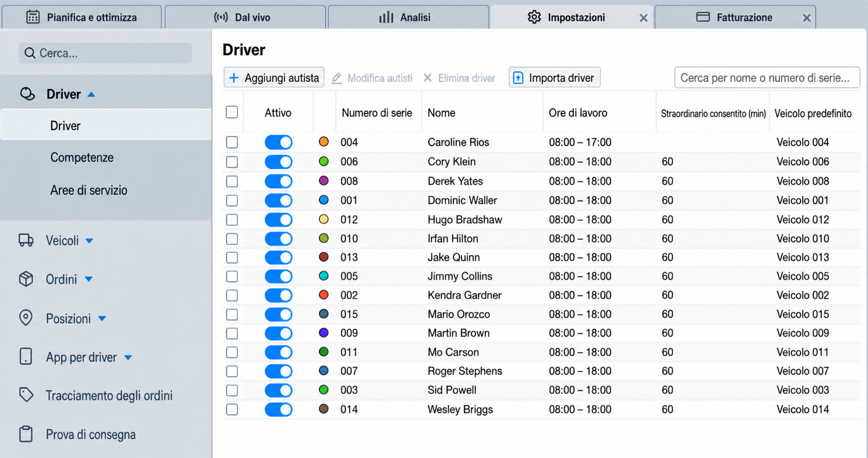Collapse the Driver section arrow
This screenshot has width=868, height=458.
pos(92,95)
